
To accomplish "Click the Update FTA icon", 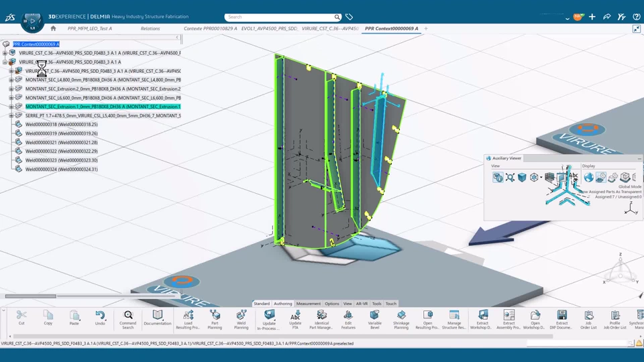I will pos(295,315).
